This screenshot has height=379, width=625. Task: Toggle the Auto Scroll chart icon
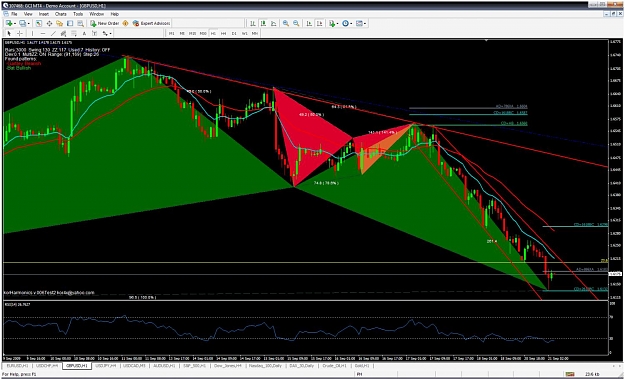click(x=309, y=24)
